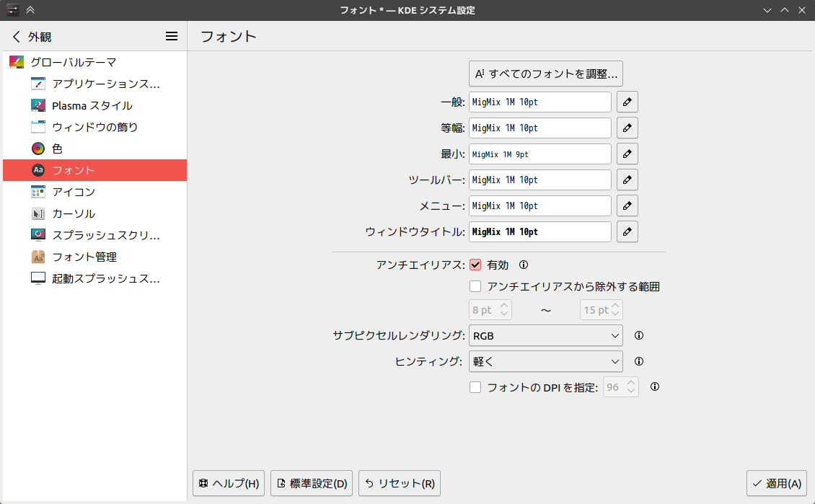Click the 最小 font field MigMix 1M 9pt

pyautogui.click(x=540, y=154)
